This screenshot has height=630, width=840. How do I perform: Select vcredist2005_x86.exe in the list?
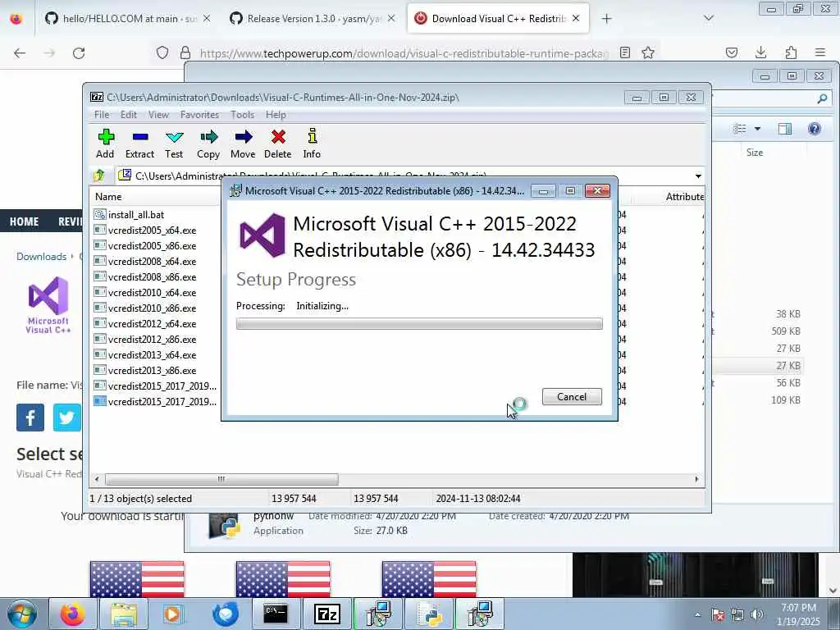pyautogui.click(x=152, y=245)
